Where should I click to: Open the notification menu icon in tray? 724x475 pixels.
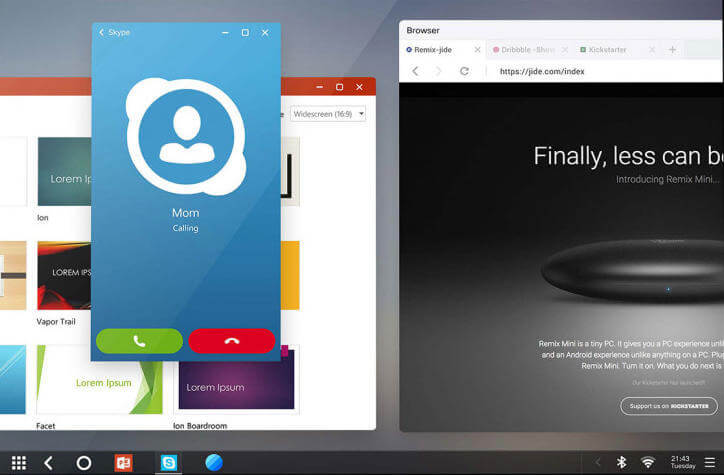pos(710,462)
